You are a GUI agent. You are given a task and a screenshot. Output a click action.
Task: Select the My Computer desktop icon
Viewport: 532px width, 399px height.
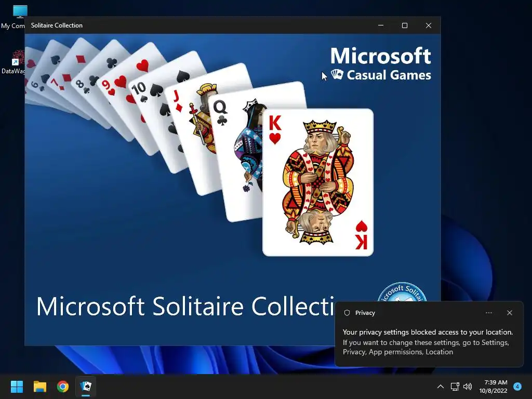click(13, 17)
